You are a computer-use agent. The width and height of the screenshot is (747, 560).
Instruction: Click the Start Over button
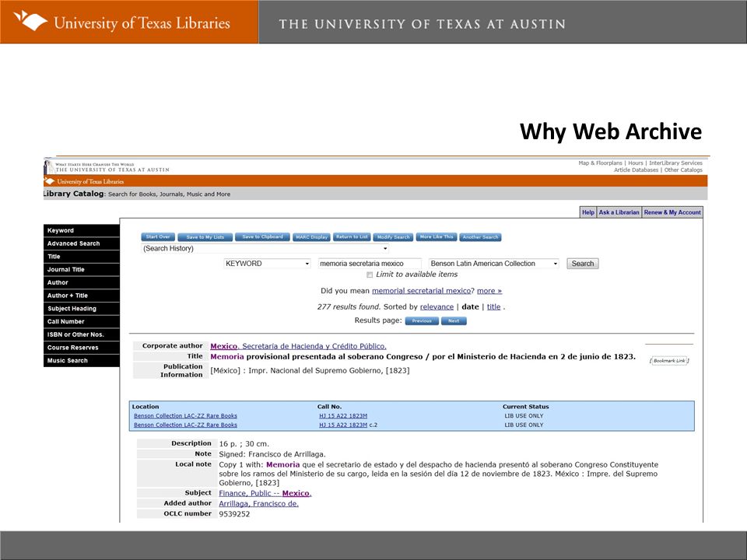click(x=158, y=237)
